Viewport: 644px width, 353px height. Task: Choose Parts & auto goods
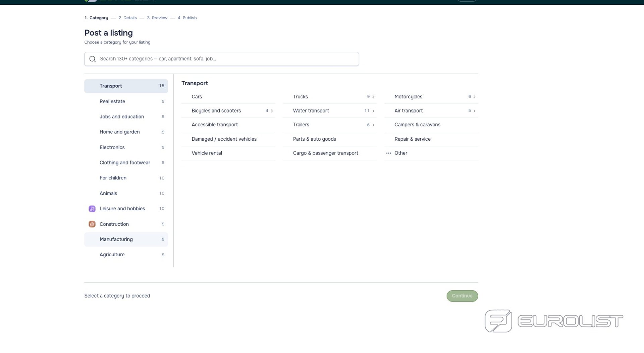(x=330, y=139)
